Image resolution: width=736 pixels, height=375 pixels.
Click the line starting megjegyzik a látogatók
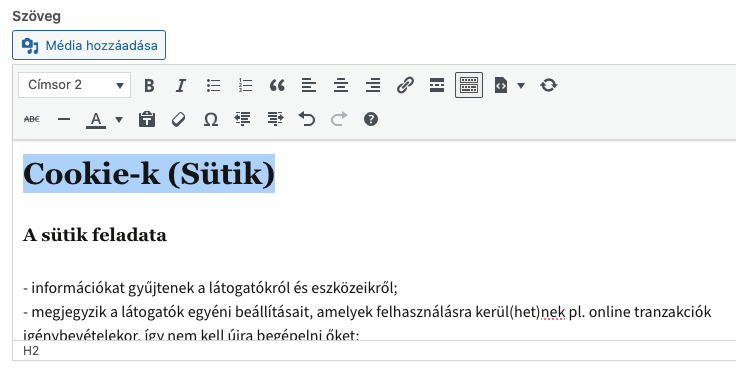(367, 312)
